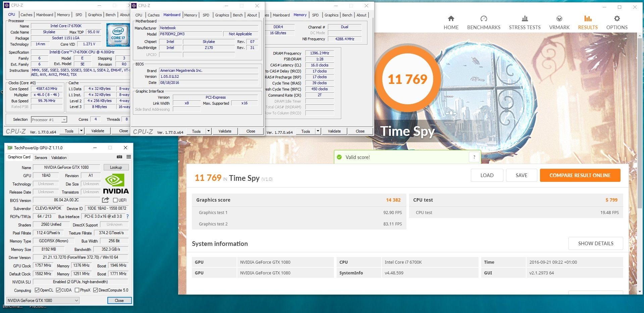Switch to Caches tab in first CPU-Z window
Image resolution: width=644 pixels, height=313 pixels.
pyautogui.click(x=27, y=15)
